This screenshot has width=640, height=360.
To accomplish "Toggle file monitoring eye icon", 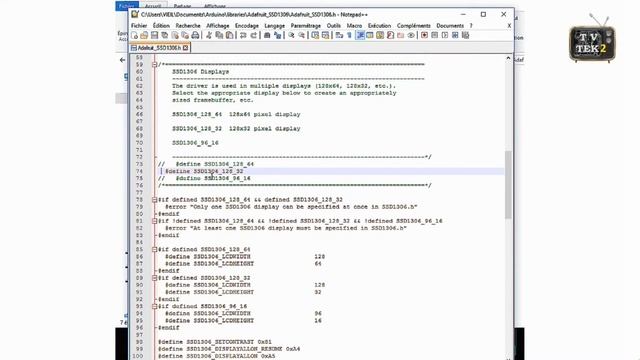I will click(x=411, y=36).
